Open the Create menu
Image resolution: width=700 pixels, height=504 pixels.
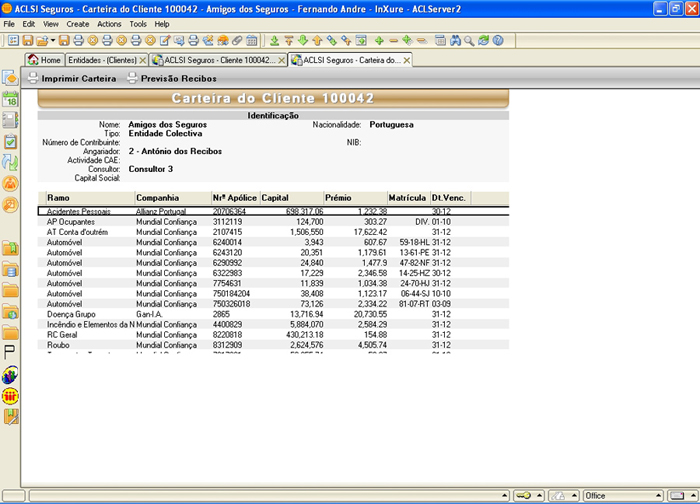[78, 23]
